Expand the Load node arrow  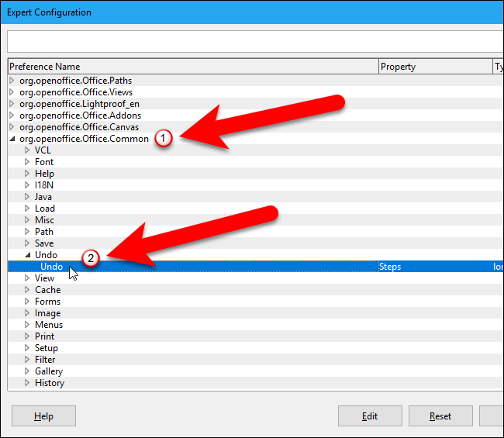tap(27, 209)
